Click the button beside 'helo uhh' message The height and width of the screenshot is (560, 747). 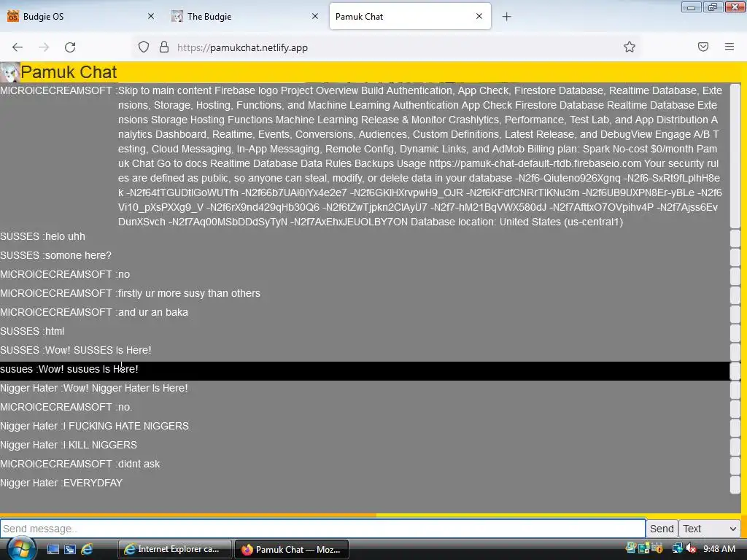735,238
